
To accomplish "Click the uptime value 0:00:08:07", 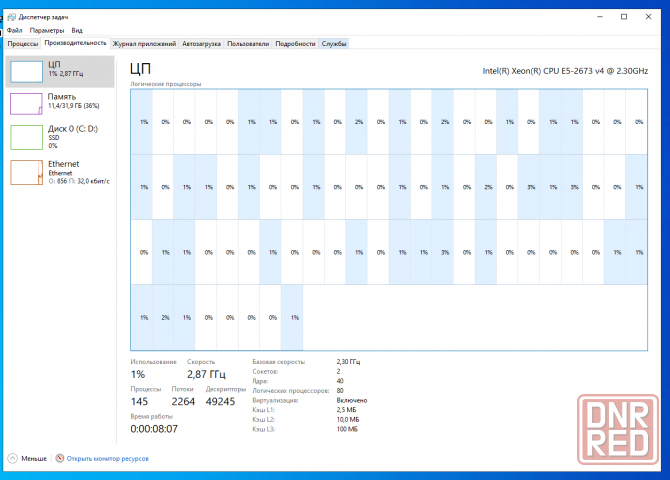I will [x=154, y=429].
